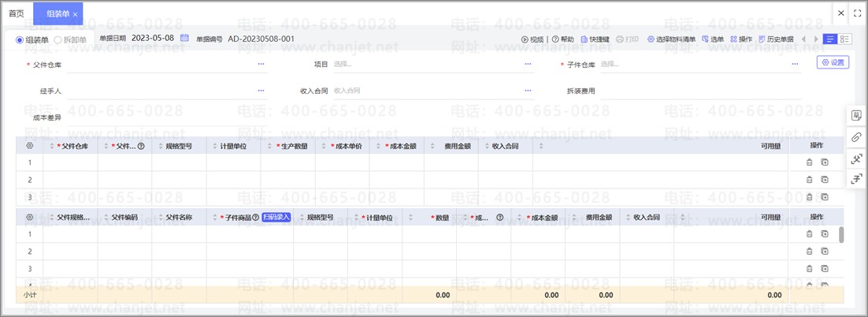
Task: Select the 组装单 radio button
Action: pos(20,39)
